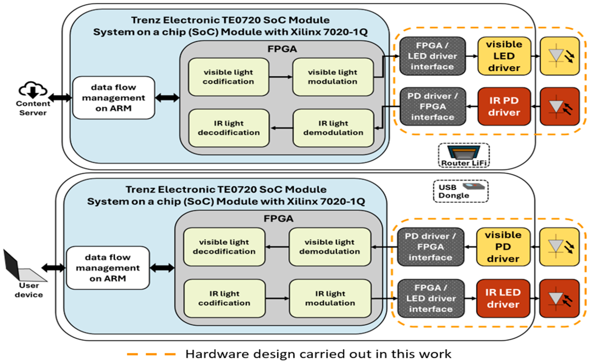Viewport: 591px width, 364px height.
Task: Click the IR light demodulation block in router
Action: [333, 128]
